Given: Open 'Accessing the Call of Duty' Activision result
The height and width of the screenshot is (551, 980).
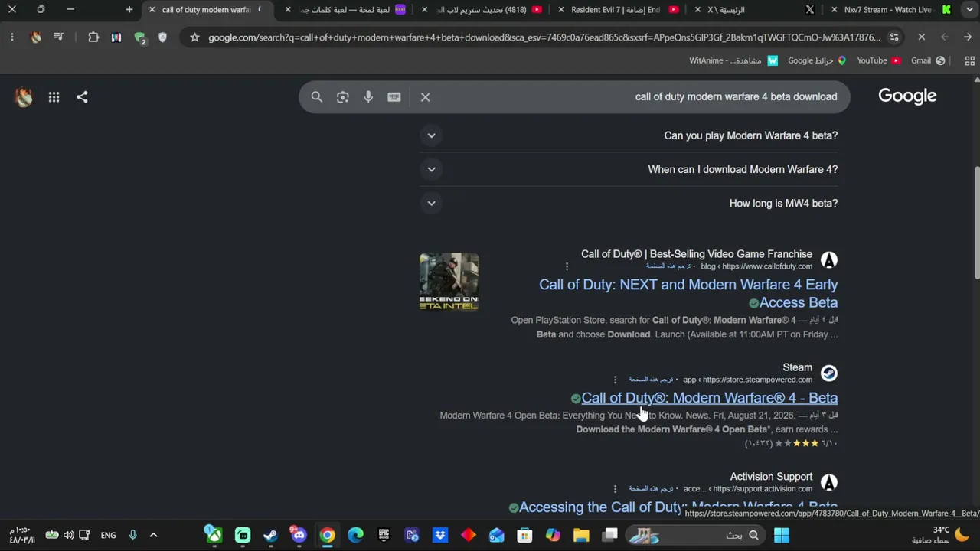Looking at the screenshot, I should [678, 507].
